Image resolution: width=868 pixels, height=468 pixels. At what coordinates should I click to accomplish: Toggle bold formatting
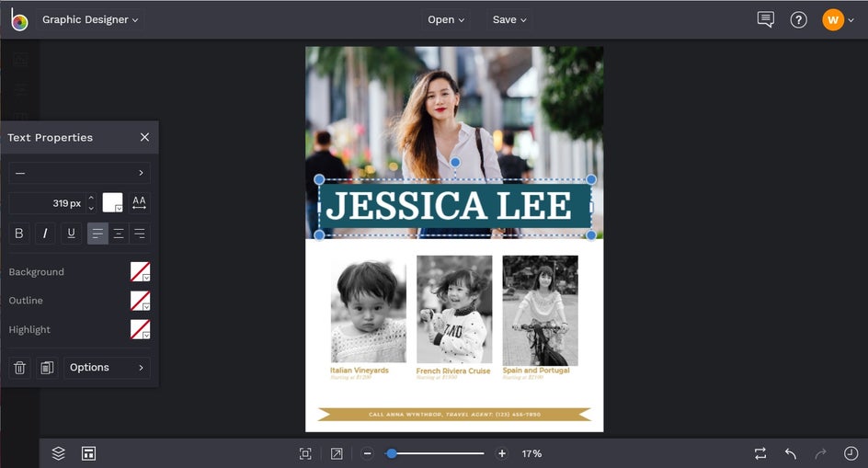pos(18,234)
